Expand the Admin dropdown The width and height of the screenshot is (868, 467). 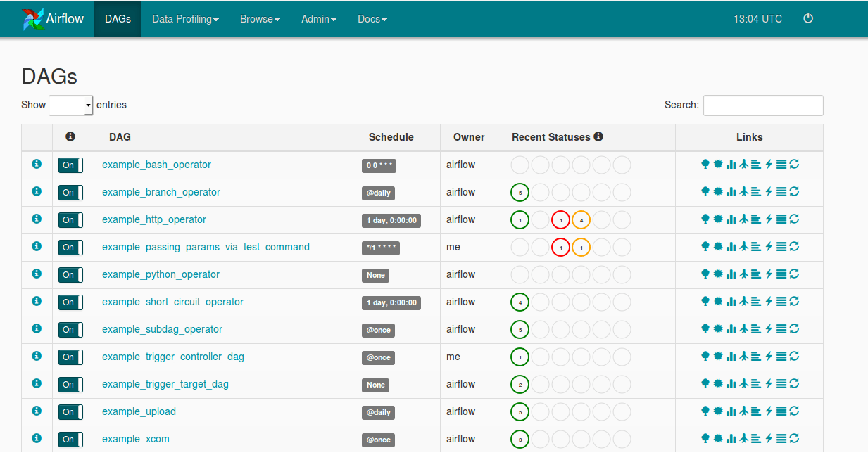click(319, 19)
